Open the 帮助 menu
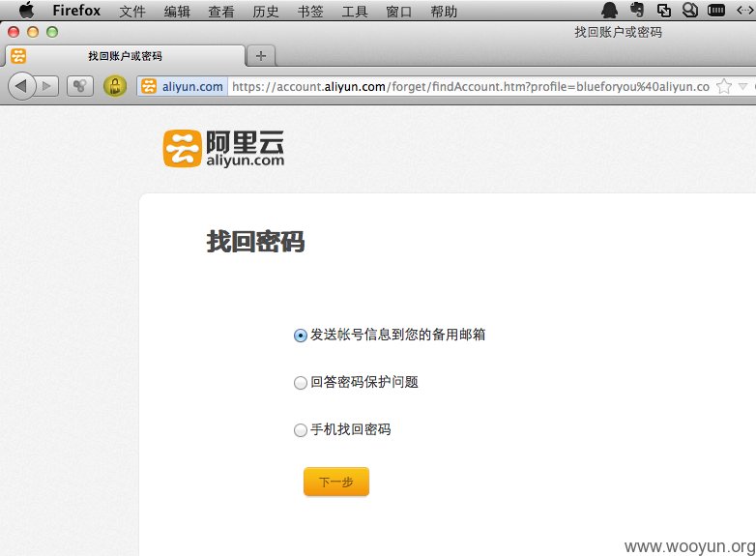 (444, 11)
